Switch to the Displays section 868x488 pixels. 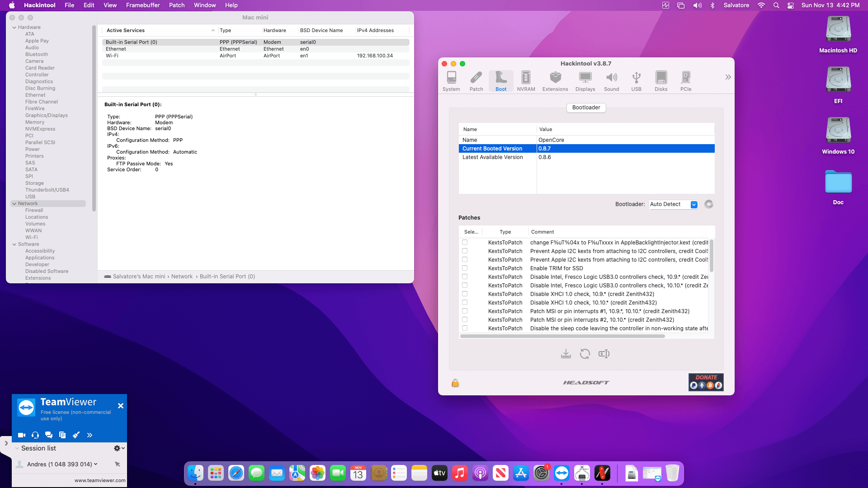tap(585, 81)
